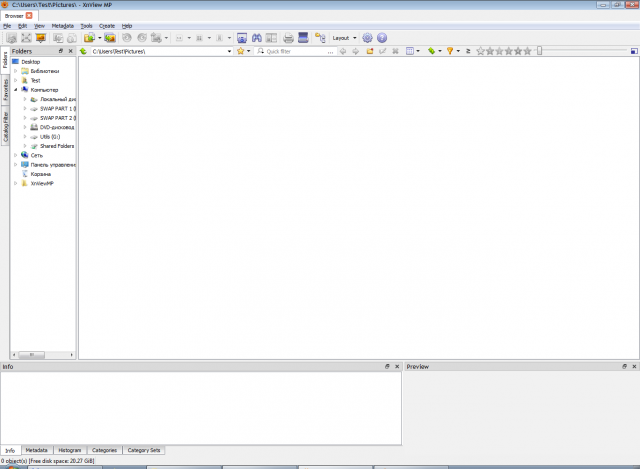The width and height of the screenshot is (640, 469).
Task: Select the Корзина tree item
Action: [40, 174]
